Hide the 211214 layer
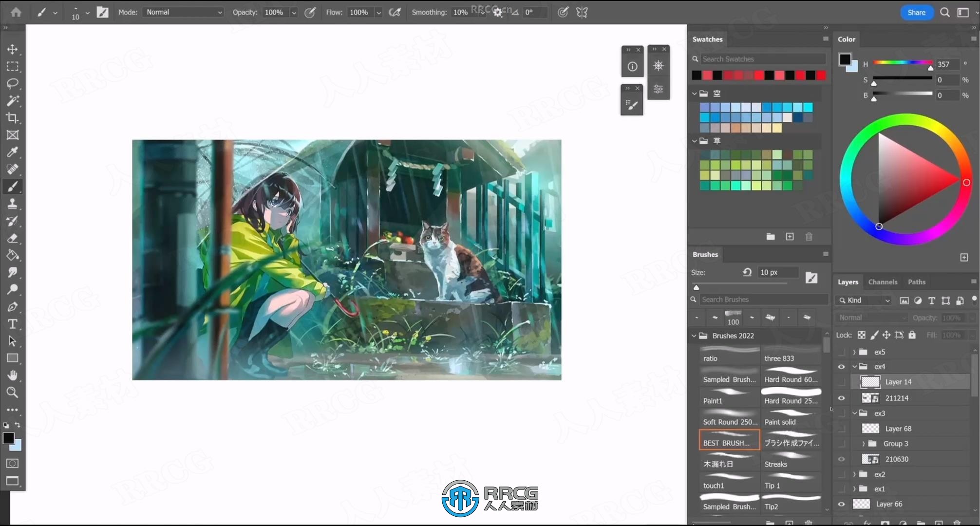980x526 pixels. click(841, 398)
